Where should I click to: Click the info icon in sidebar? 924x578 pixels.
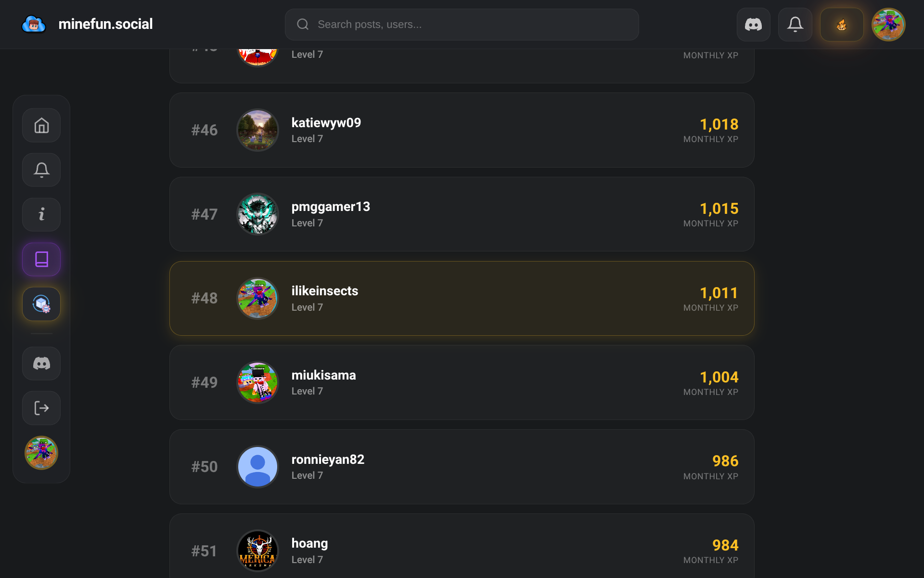tap(41, 214)
